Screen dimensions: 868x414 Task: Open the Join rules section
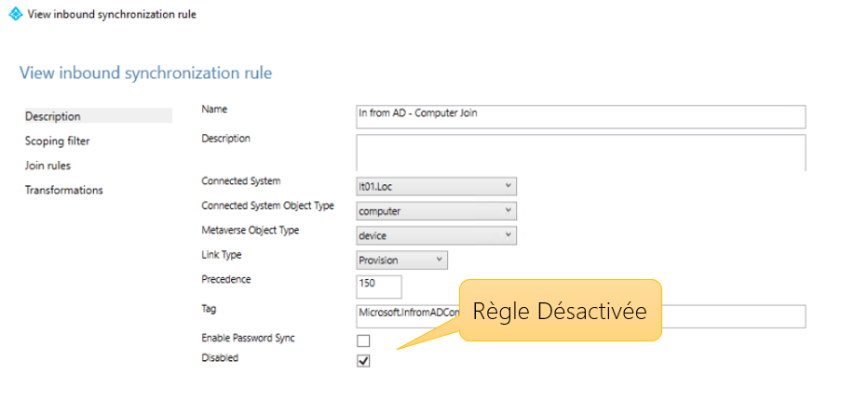click(48, 166)
